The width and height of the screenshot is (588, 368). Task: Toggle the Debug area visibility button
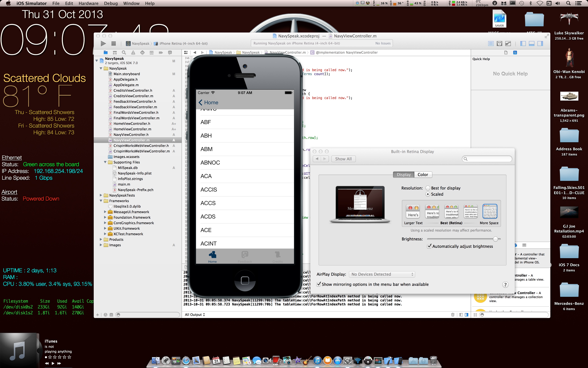532,44
